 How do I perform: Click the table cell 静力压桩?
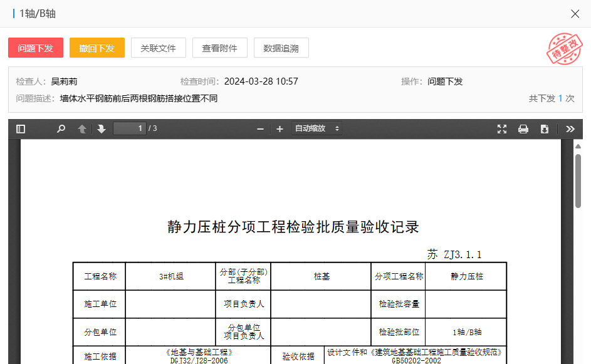tap(466, 276)
